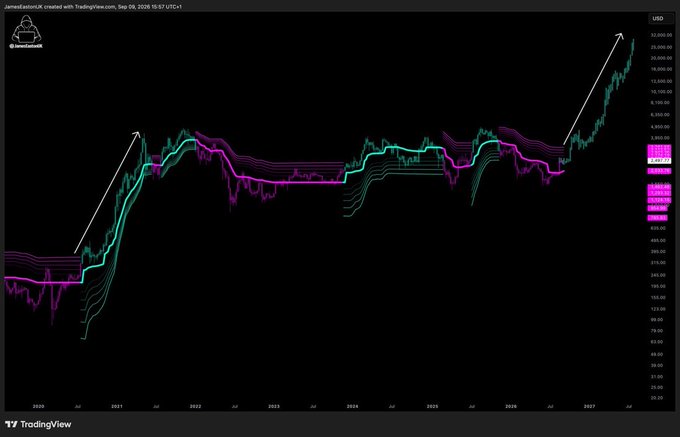Click the TradingView logo in footer
Screen dimensions: 680x437
point(38,424)
